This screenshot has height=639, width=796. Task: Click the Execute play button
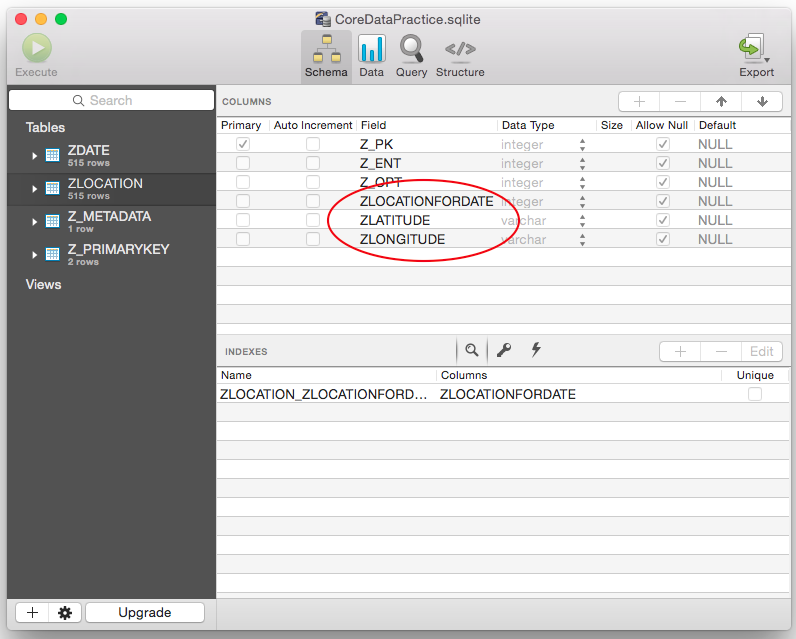(37, 48)
